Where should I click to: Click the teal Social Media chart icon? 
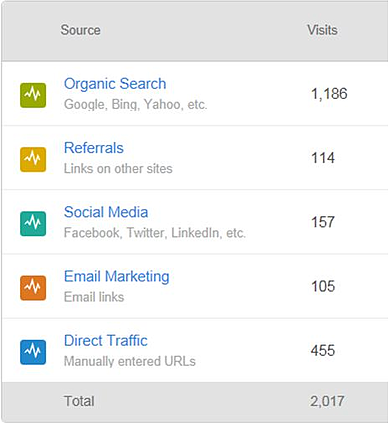(33, 224)
